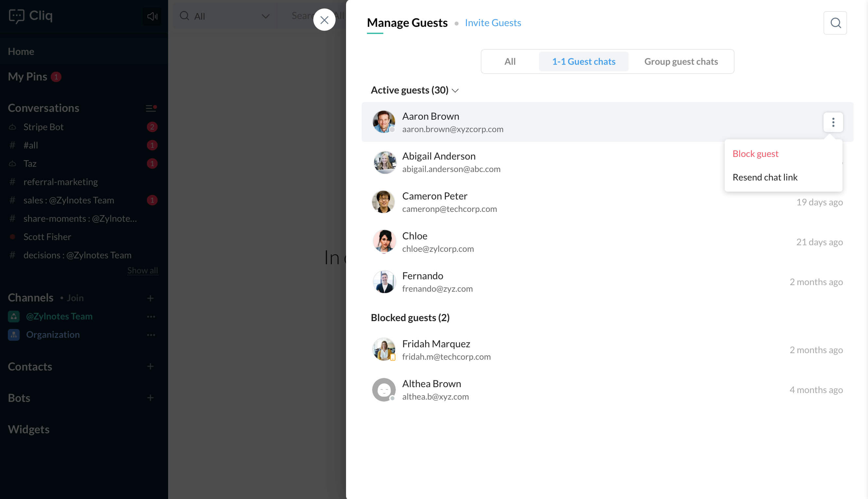
Task: Open the @Zylnotes Team channel
Action: tap(59, 316)
